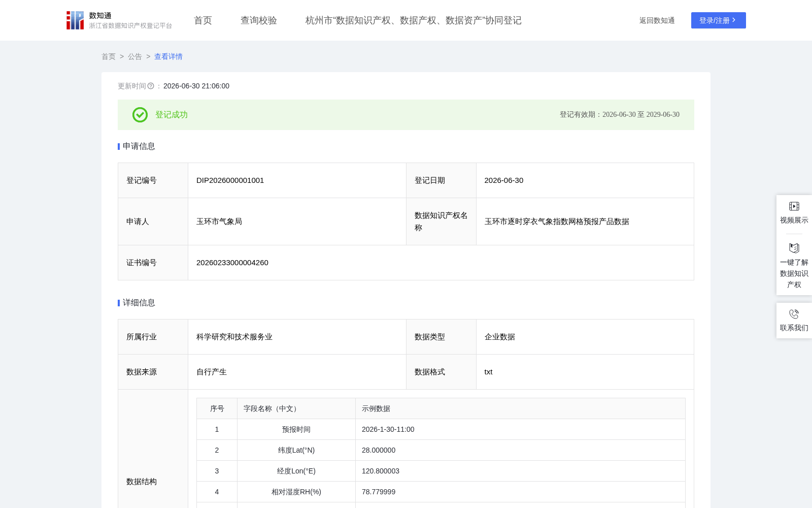Click the 示例数据 column header
Image resolution: width=812 pixels, height=508 pixels.
point(520,408)
